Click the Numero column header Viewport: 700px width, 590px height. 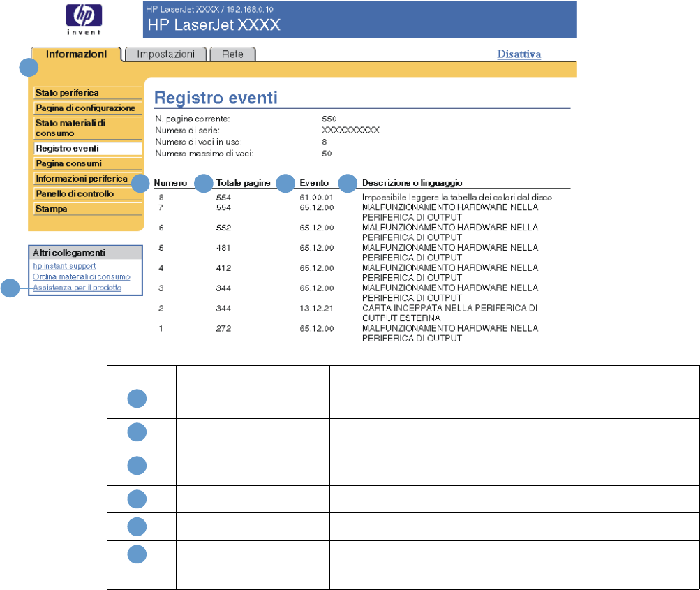tap(170, 183)
